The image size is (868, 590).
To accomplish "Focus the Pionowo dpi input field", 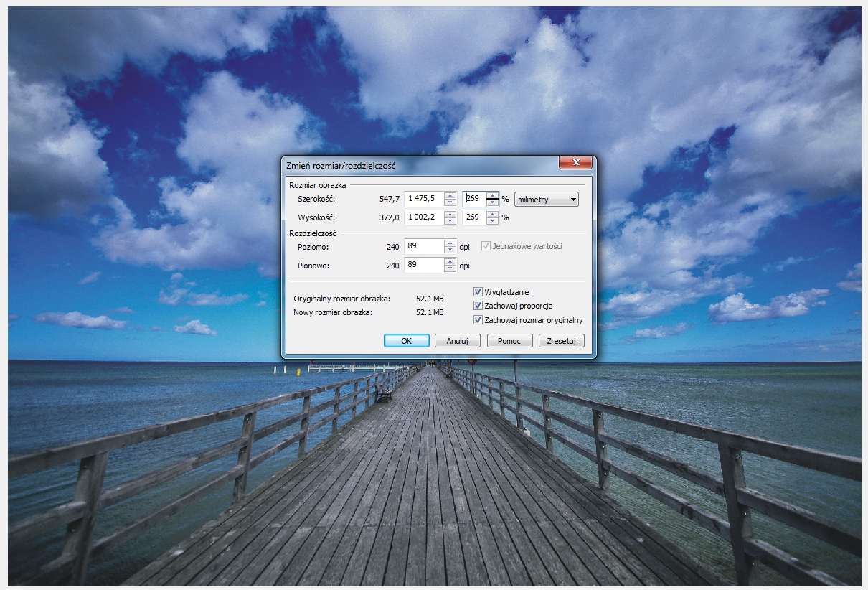I will tap(424, 266).
